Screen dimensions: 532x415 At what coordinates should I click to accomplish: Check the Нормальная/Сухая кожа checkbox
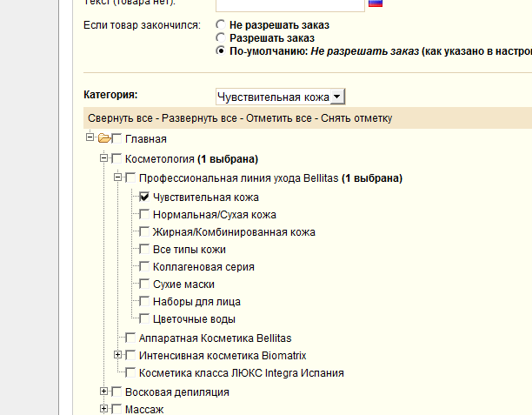144,215
